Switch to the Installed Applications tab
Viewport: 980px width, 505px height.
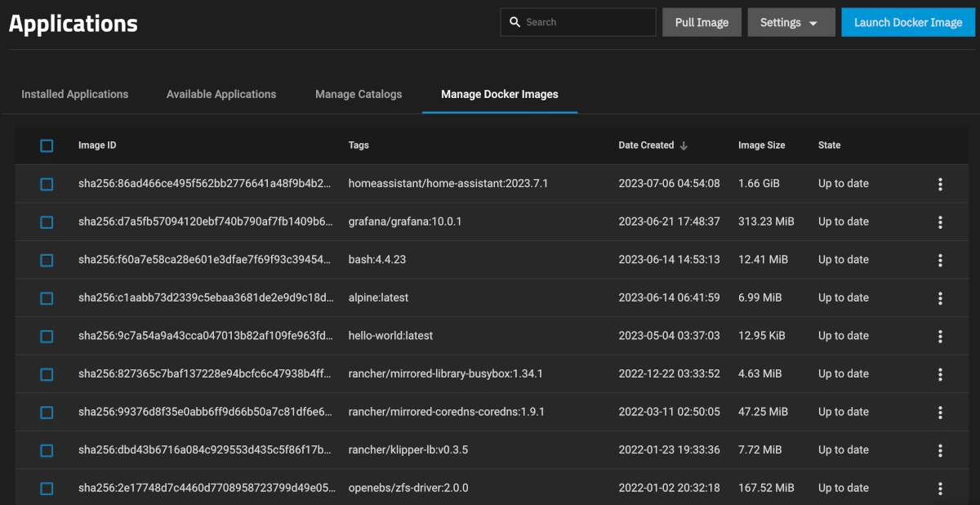point(75,94)
